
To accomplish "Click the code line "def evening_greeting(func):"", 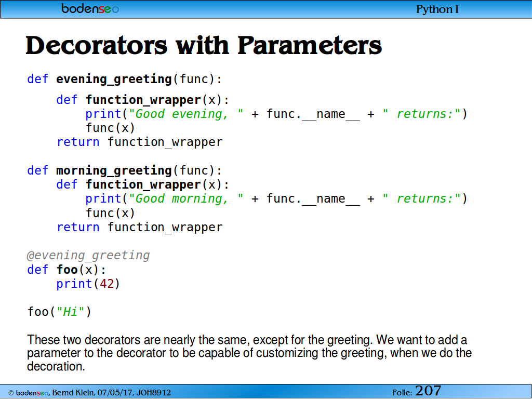I will 125,79.
